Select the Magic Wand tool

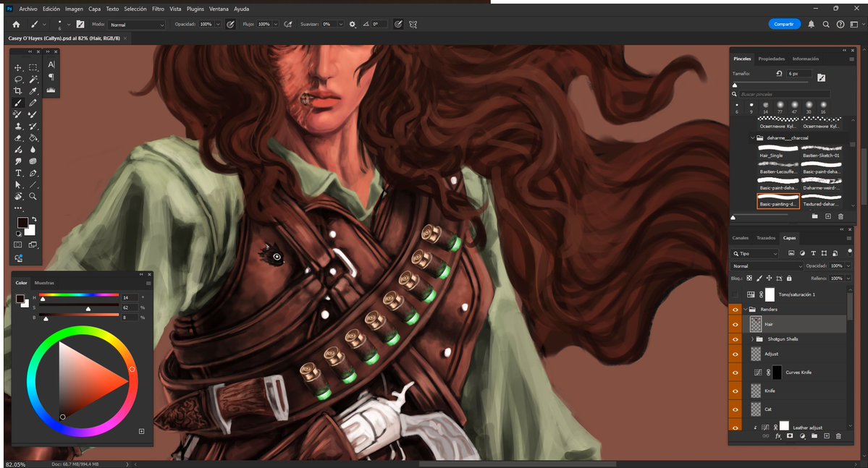(x=33, y=79)
